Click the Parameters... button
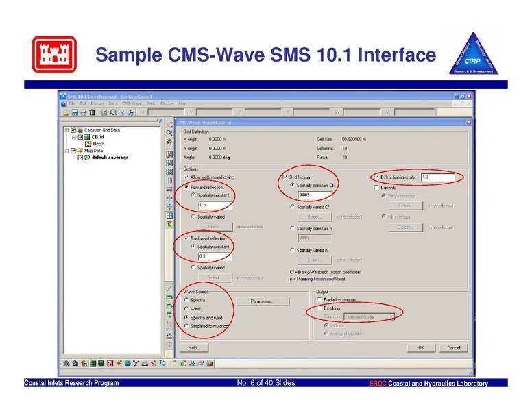Image resolution: width=532 pixels, height=411 pixels. click(x=263, y=301)
